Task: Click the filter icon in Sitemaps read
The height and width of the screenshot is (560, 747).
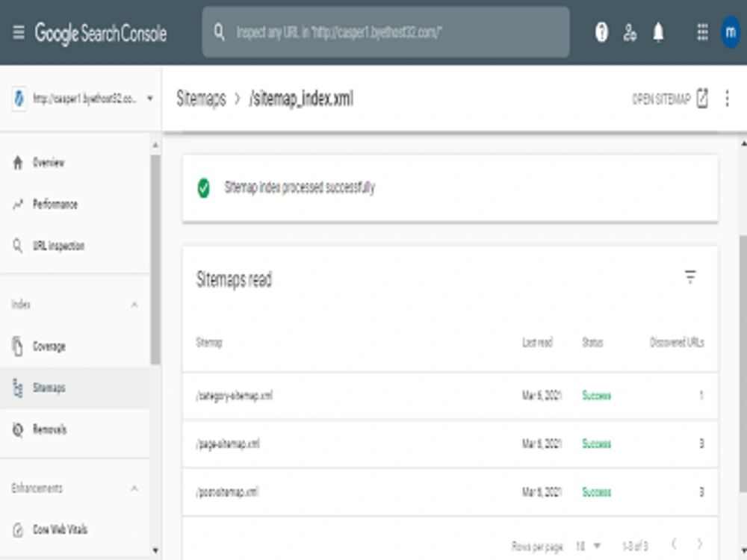Action: [690, 277]
